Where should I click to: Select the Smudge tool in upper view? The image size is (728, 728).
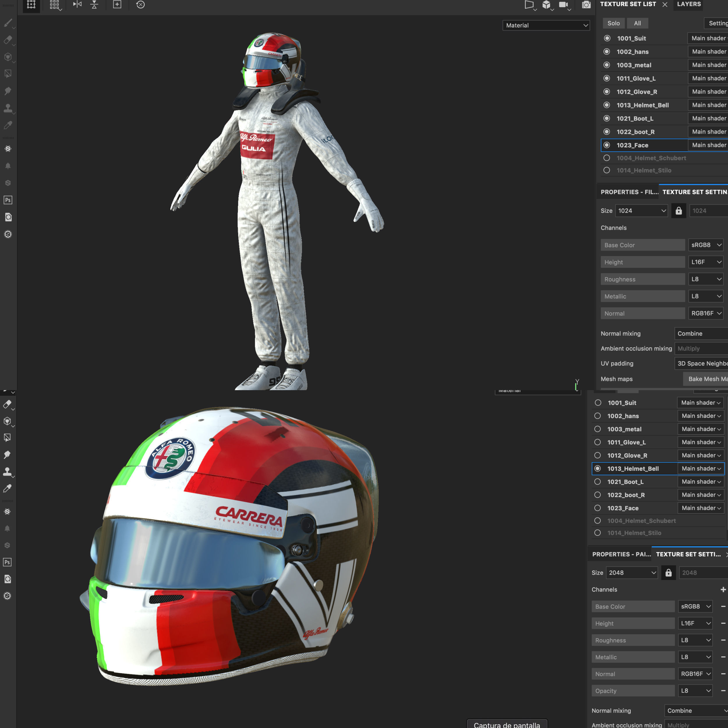(8, 91)
